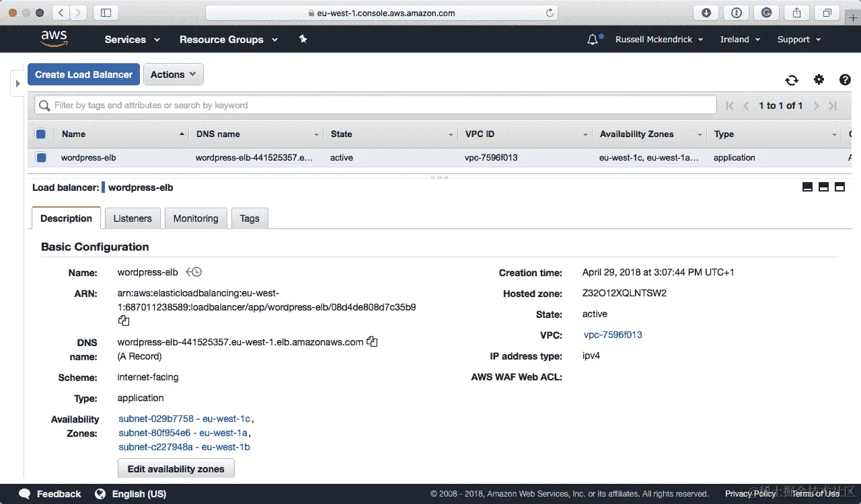Viewport: 861px width, 504px height.
Task: Open the notifications bell
Action: coord(593,40)
